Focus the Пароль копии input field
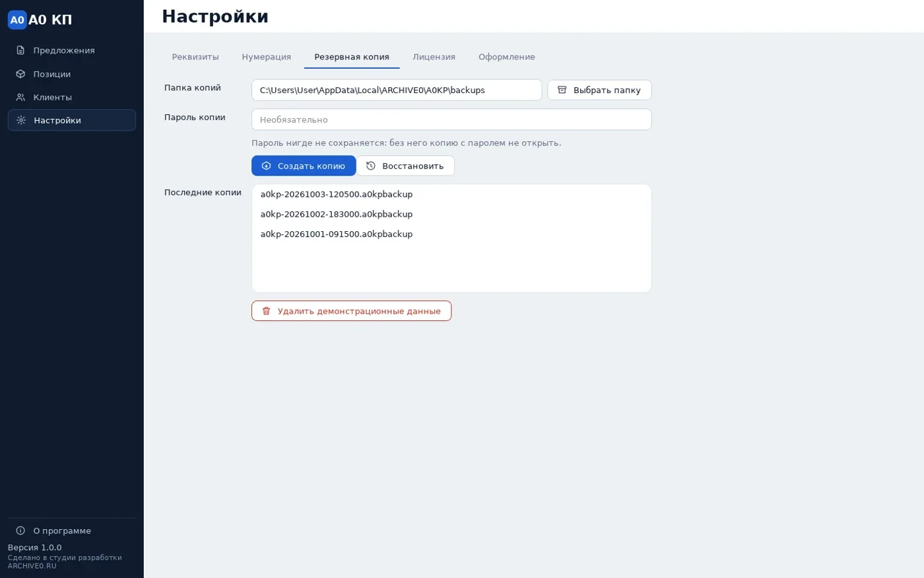Image resolution: width=924 pixels, height=578 pixels. coord(451,120)
